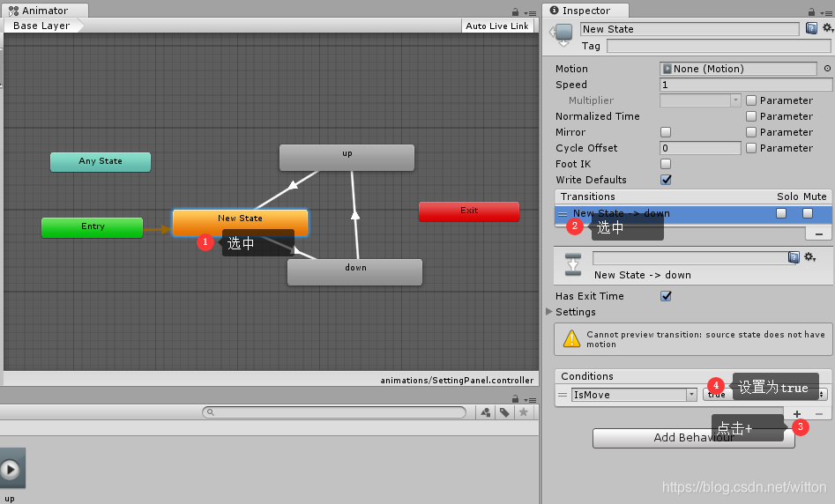The height and width of the screenshot is (504, 835).
Task: Click the animations/SettingPanel.controller path label
Action: pos(457,380)
